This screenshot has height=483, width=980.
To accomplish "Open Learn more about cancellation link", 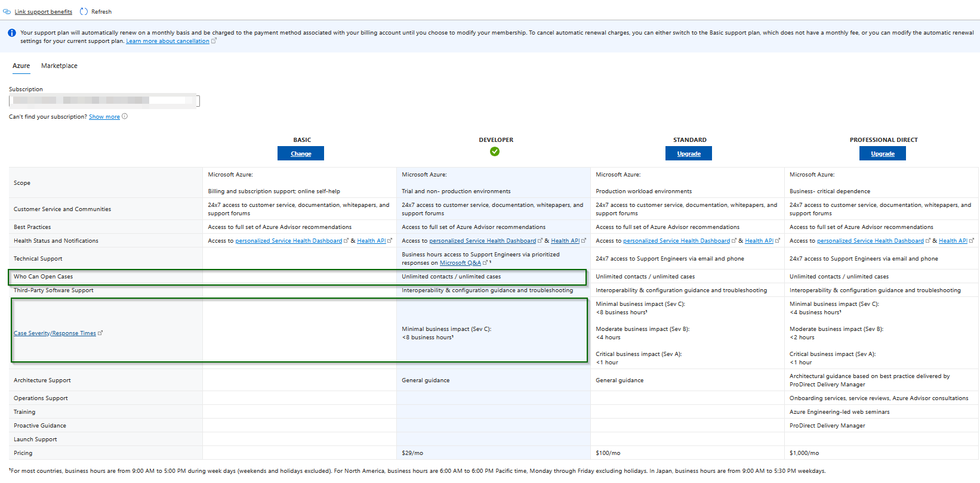I will (168, 41).
